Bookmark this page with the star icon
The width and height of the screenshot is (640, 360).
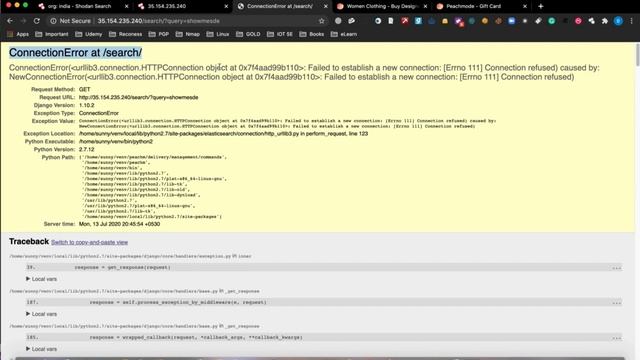(x=322, y=21)
